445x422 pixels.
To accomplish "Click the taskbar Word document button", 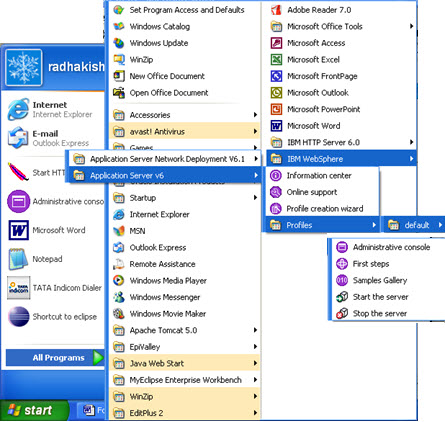I will click(92, 410).
